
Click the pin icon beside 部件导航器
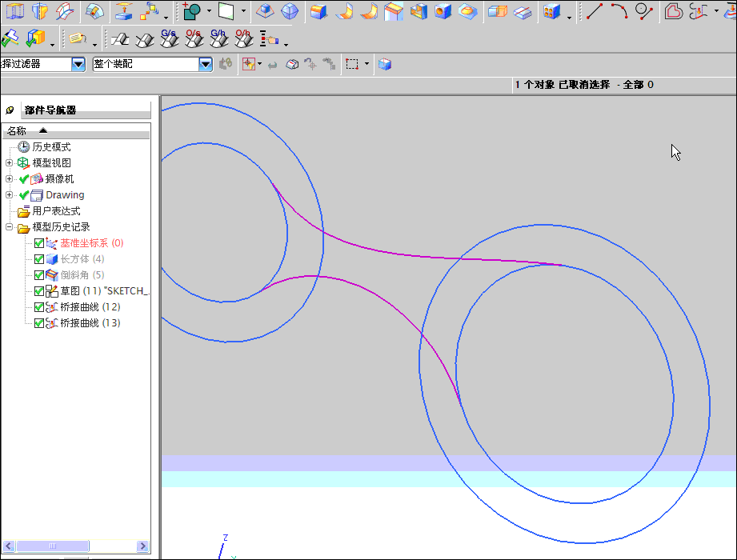click(x=10, y=110)
